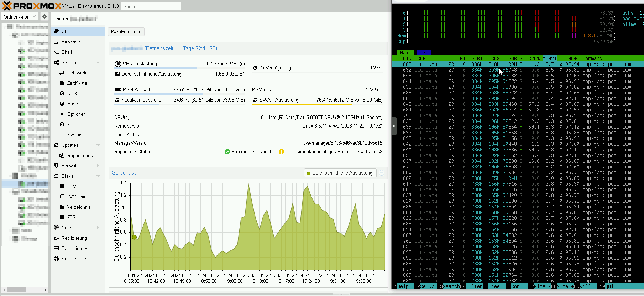Viewport: 644px width, 296px height.
Task: Select the Netzwerk menu entry
Action: pyautogui.click(x=78, y=73)
